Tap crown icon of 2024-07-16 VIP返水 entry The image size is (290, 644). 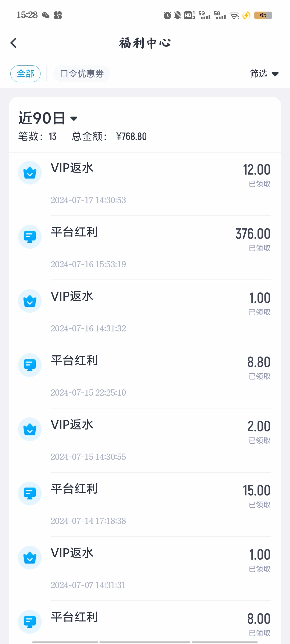click(30, 301)
